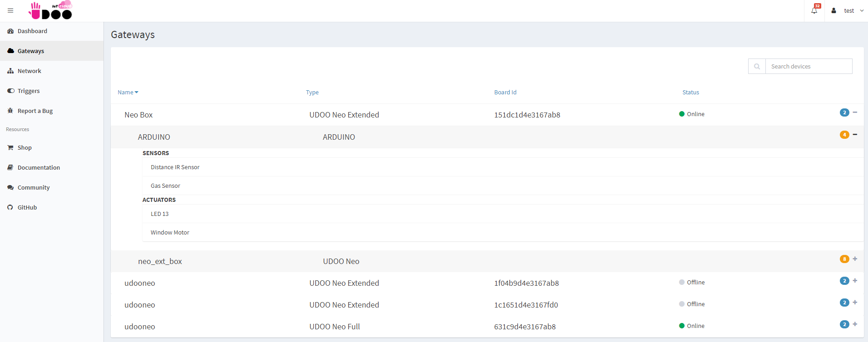Click the UDOO IoT Cloud logo
Screen dimensions: 868x342
pos(50,10)
